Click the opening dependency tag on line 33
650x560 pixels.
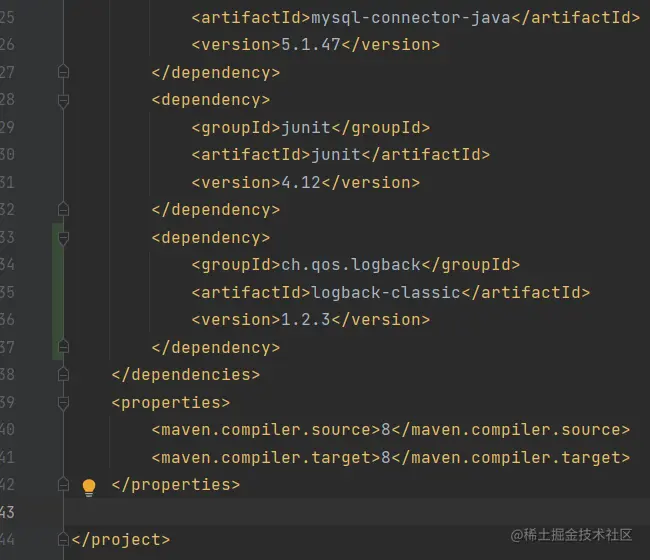point(211,238)
